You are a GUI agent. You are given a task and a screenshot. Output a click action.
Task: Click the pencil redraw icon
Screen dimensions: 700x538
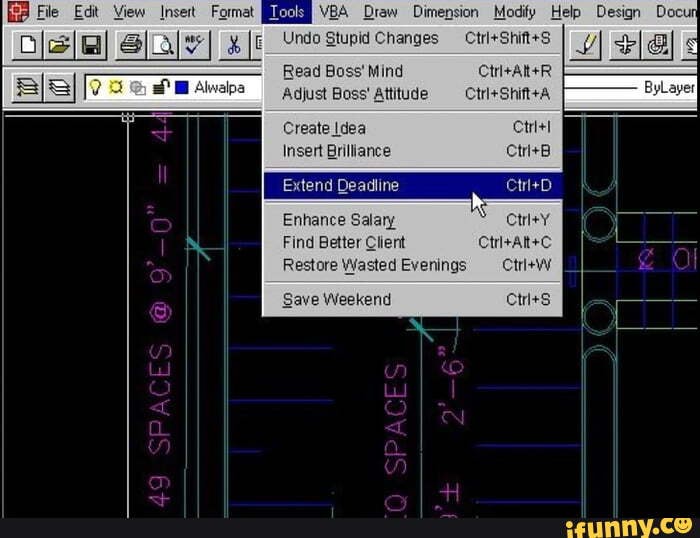587,44
